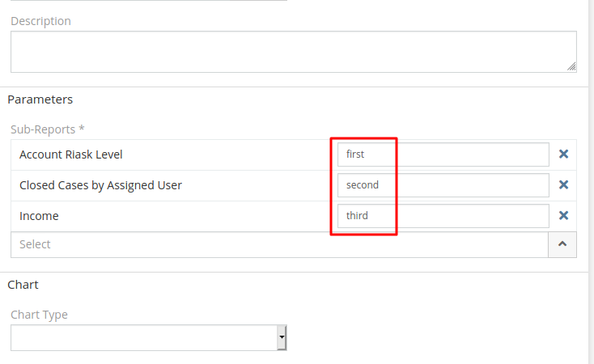The width and height of the screenshot is (594, 364).
Task: Select the Account Riask Level row label
Action: point(71,154)
